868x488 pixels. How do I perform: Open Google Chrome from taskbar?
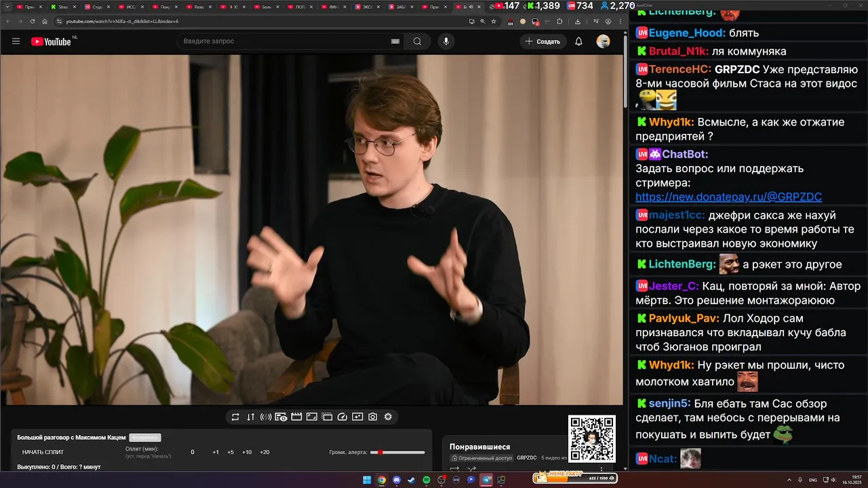coord(382,480)
